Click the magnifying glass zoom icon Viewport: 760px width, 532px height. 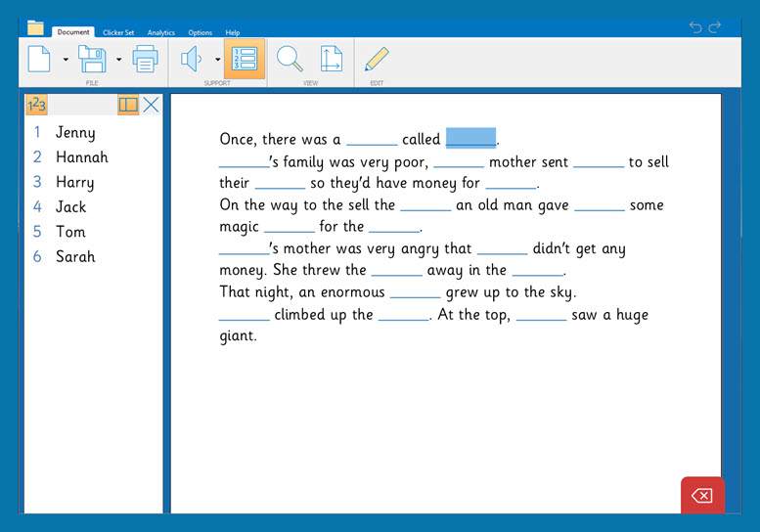click(x=290, y=60)
